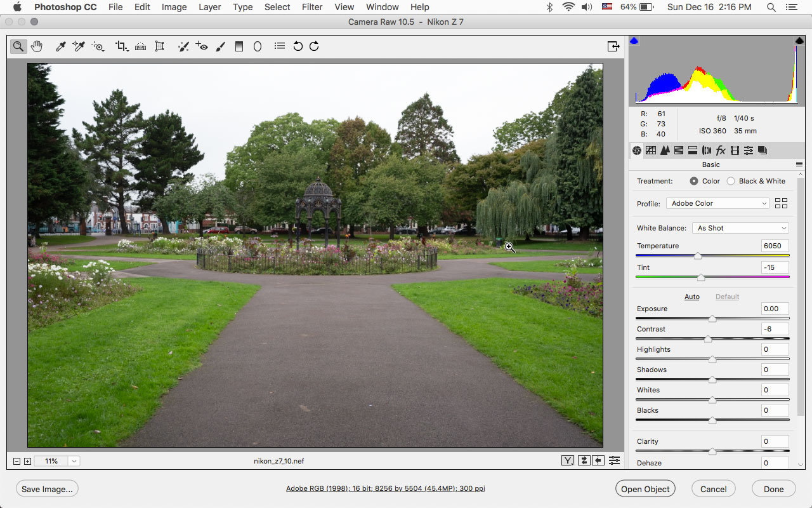Viewport: 812px width, 508px height.
Task: Switch to the Presets tab
Action: (x=749, y=150)
